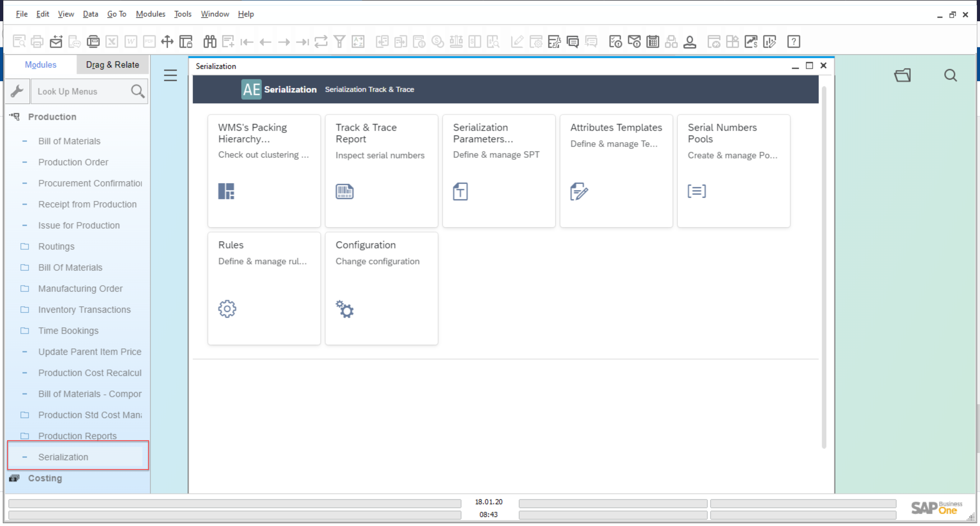Screen dimensions: 980x526
Task: Switch to the Drag & Relate tab
Action: [112, 64]
